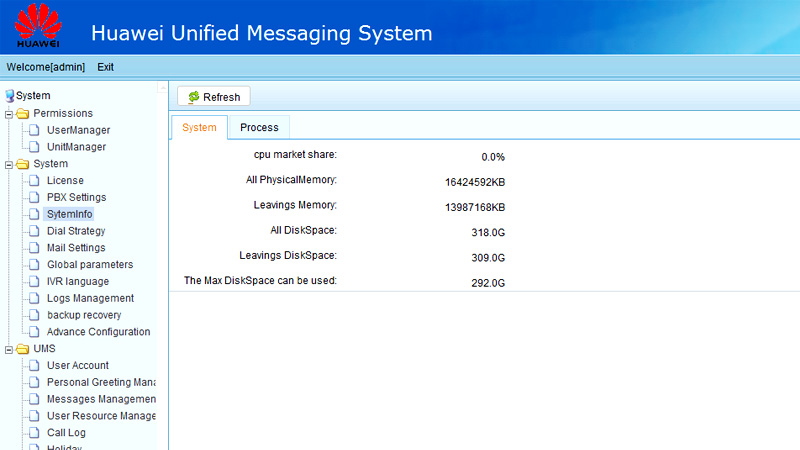
Task: Open backup recovery page
Action: click(x=84, y=315)
